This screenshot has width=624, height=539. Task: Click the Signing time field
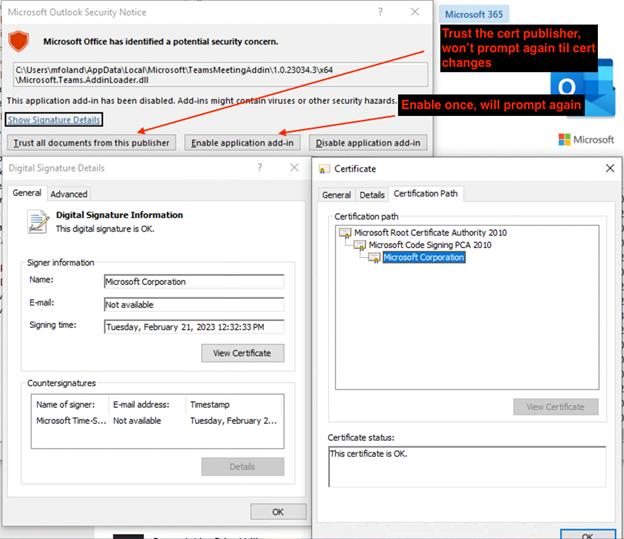(194, 327)
